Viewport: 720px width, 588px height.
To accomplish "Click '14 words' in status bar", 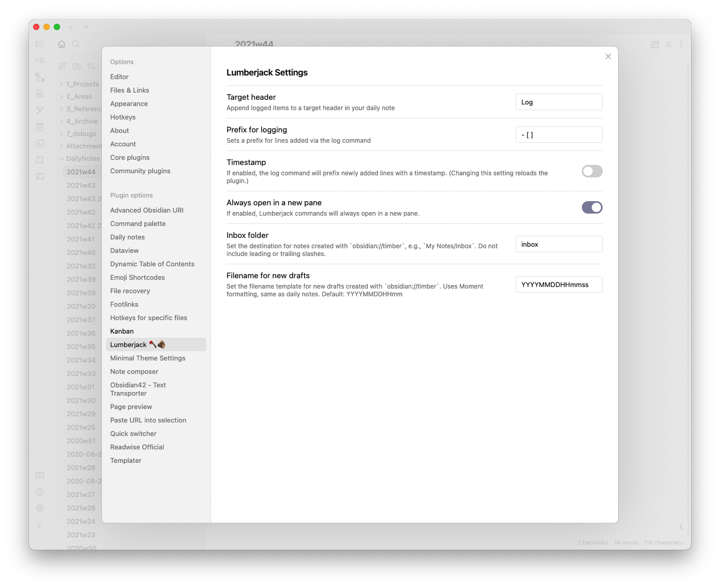I will click(626, 542).
